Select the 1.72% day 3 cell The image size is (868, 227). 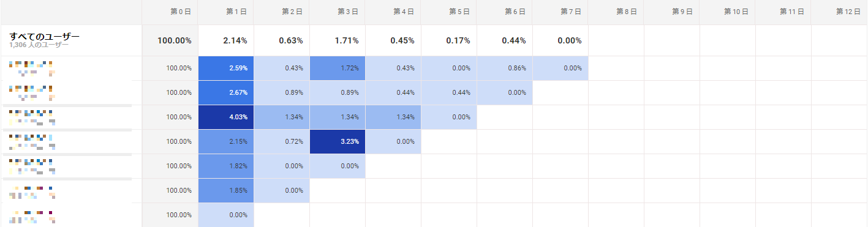tap(337, 68)
